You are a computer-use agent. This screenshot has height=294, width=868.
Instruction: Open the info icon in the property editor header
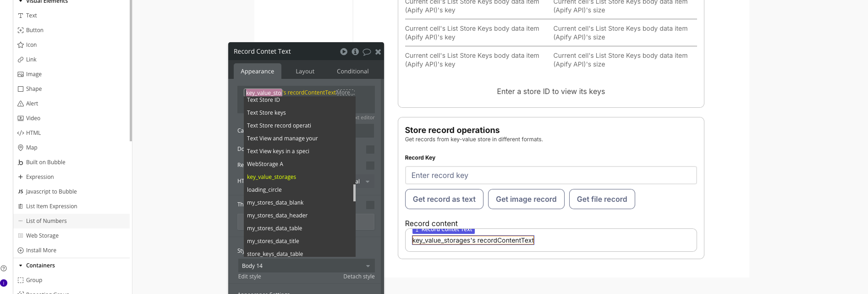pyautogui.click(x=355, y=52)
